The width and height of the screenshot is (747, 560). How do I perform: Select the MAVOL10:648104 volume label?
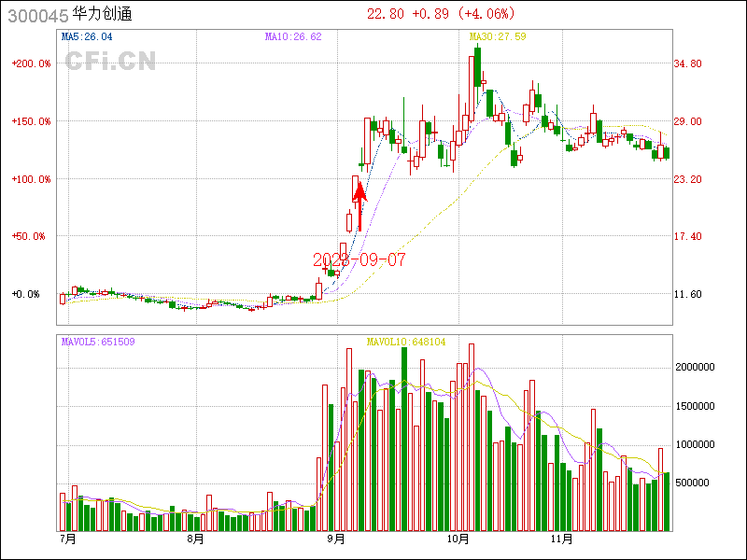pyautogui.click(x=406, y=342)
